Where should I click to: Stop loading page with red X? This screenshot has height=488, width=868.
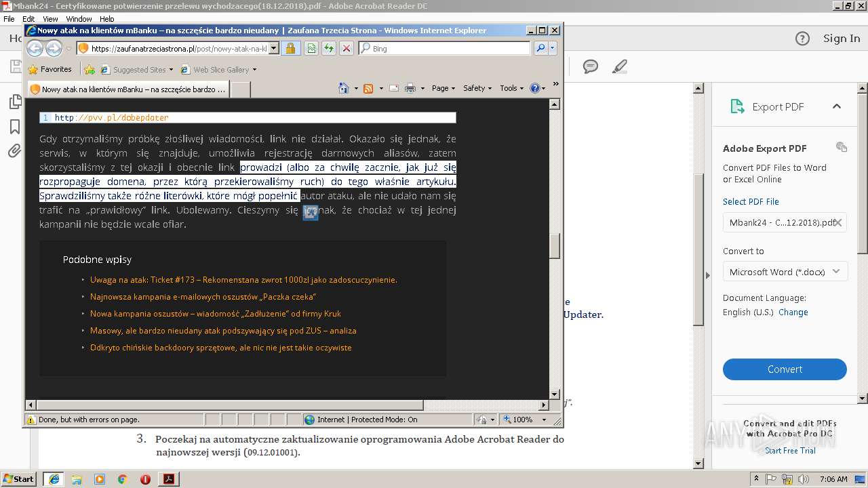coord(346,48)
